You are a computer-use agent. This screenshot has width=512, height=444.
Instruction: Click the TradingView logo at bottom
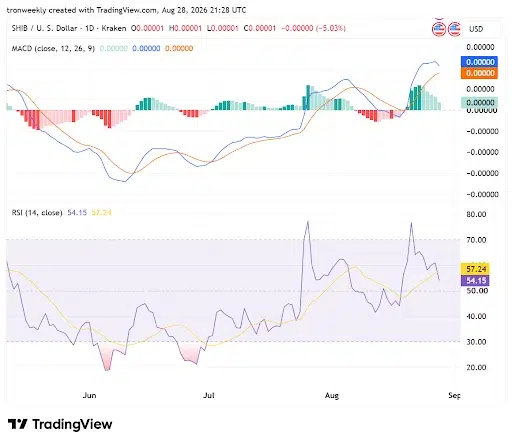(60, 424)
